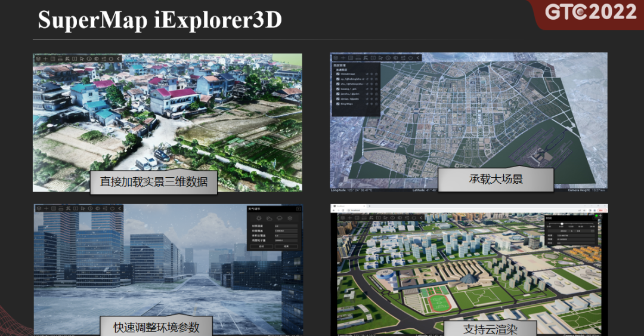644x336 pixels.
Task: Reload the localhost page
Action: (x=343, y=210)
